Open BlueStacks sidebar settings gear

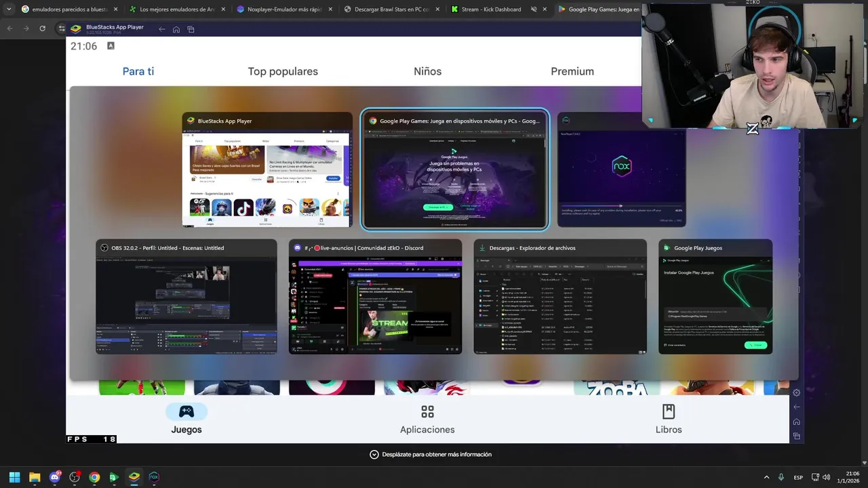coord(797,392)
